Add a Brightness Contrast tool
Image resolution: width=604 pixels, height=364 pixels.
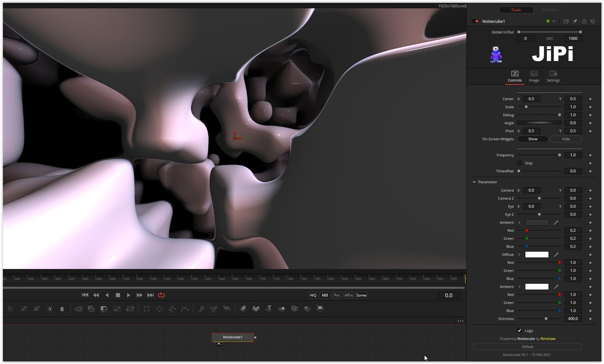(50, 309)
